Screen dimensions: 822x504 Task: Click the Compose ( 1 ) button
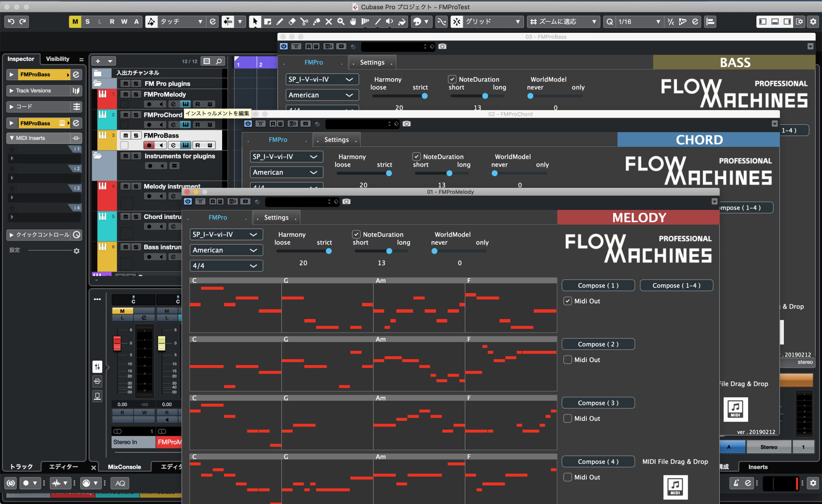pyautogui.click(x=598, y=285)
